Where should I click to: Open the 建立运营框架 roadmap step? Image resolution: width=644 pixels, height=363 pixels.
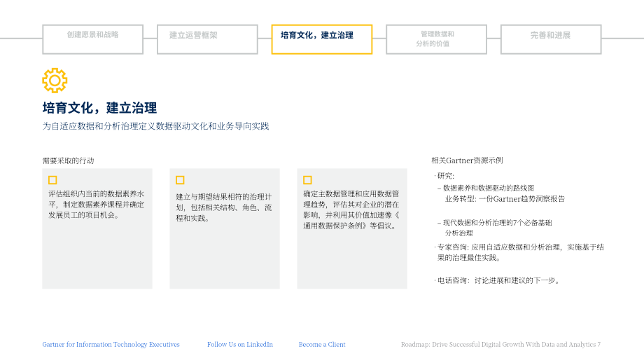[207, 39]
